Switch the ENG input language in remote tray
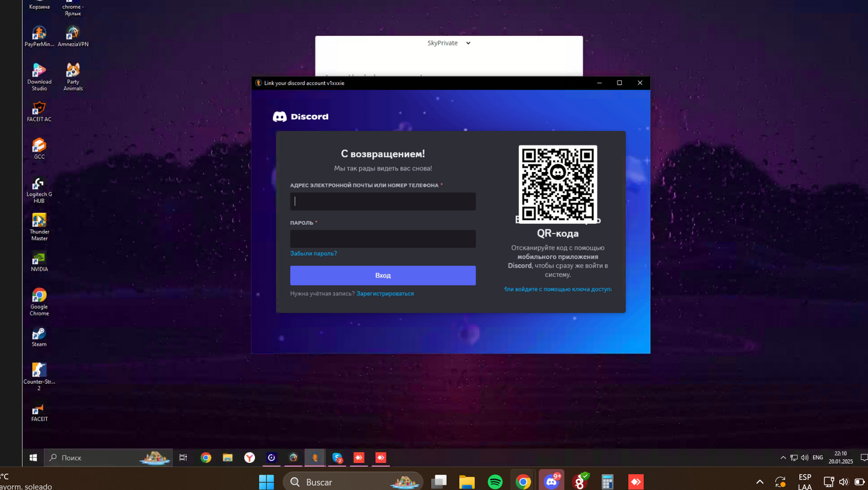Viewport: 868px width, 490px height. pyautogui.click(x=818, y=457)
